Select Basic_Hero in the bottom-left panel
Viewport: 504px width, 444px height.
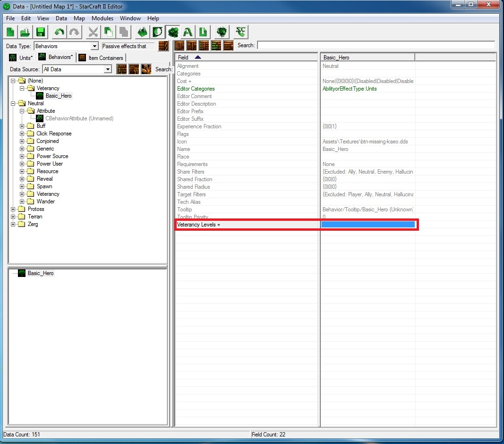[41, 273]
